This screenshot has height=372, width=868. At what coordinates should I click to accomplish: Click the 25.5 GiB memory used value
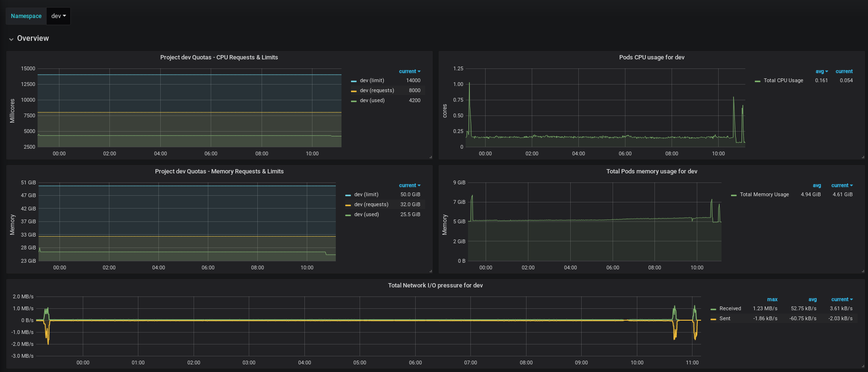410,215
